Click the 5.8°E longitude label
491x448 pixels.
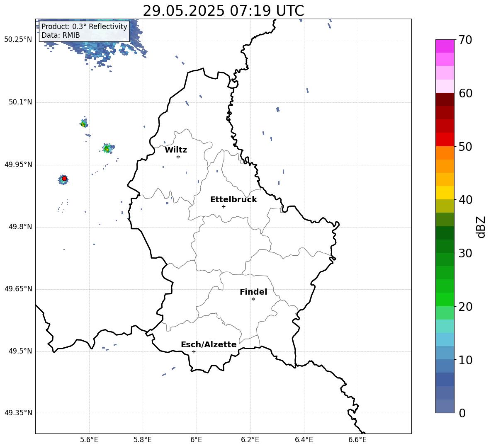(x=143, y=440)
